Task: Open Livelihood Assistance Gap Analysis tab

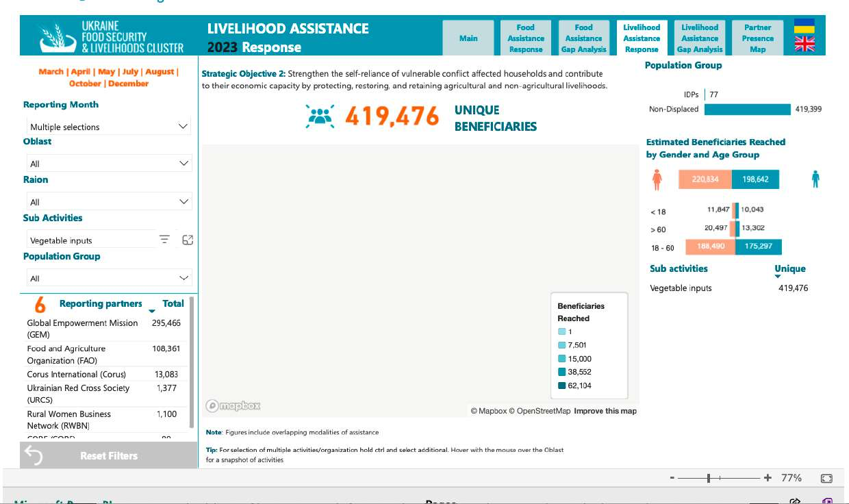Action: (700, 38)
